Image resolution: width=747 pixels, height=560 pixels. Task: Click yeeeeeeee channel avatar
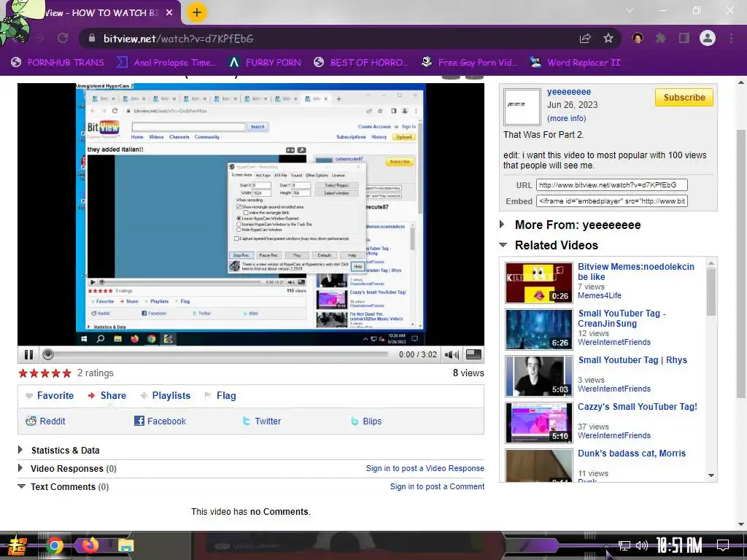[x=522, y=106]
